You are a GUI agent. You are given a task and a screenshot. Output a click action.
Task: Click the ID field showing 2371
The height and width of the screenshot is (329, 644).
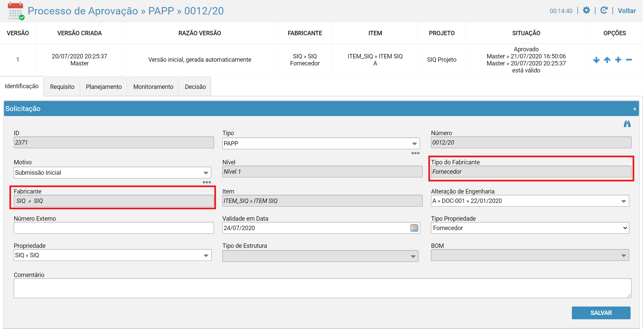[114, 143]
